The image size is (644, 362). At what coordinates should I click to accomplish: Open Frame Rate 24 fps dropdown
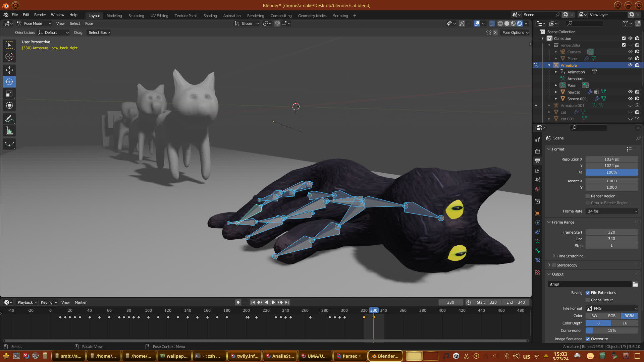(x=612, y=211)
